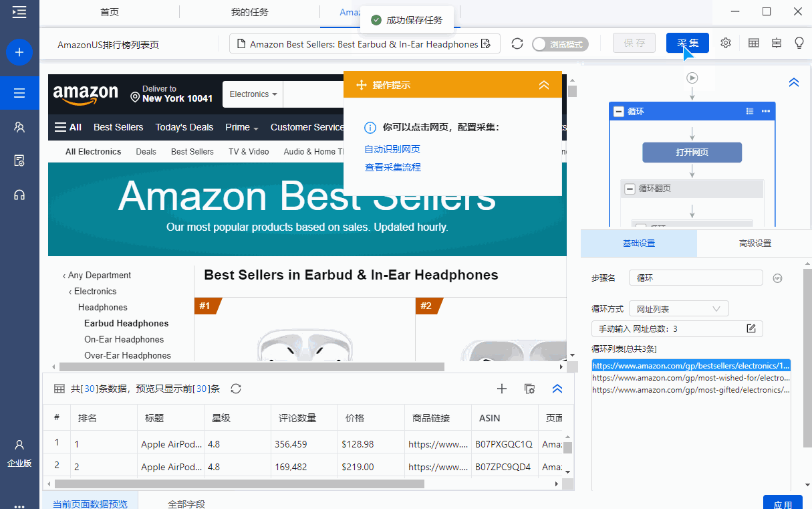Click the Amazon logo on the webpage
This screenshot has height=509, width=812.
(x=86, y=94)
